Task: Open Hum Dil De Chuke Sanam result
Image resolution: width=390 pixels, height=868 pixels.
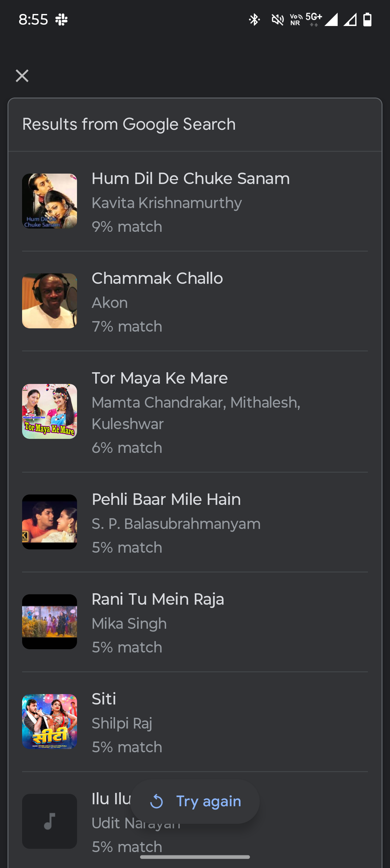Action: (x=191, y=178)
